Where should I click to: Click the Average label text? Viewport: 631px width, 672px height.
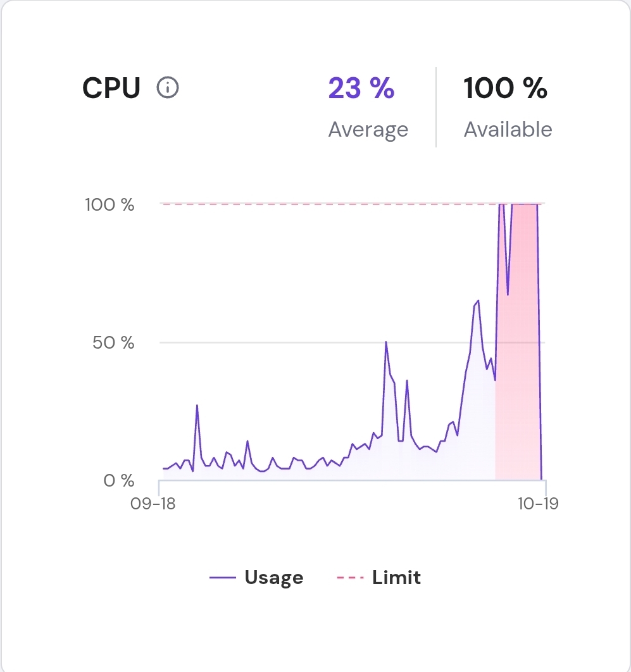[x=368, y=130]
